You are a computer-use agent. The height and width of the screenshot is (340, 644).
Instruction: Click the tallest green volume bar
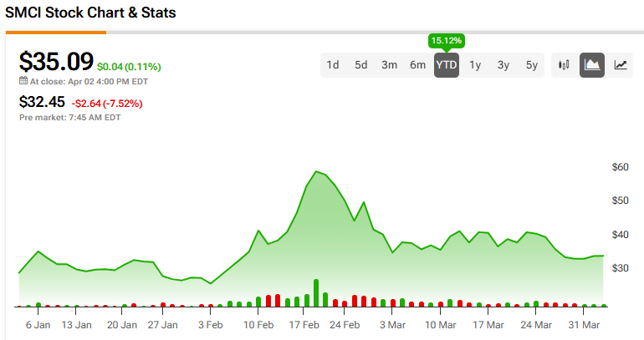(316, 292)
